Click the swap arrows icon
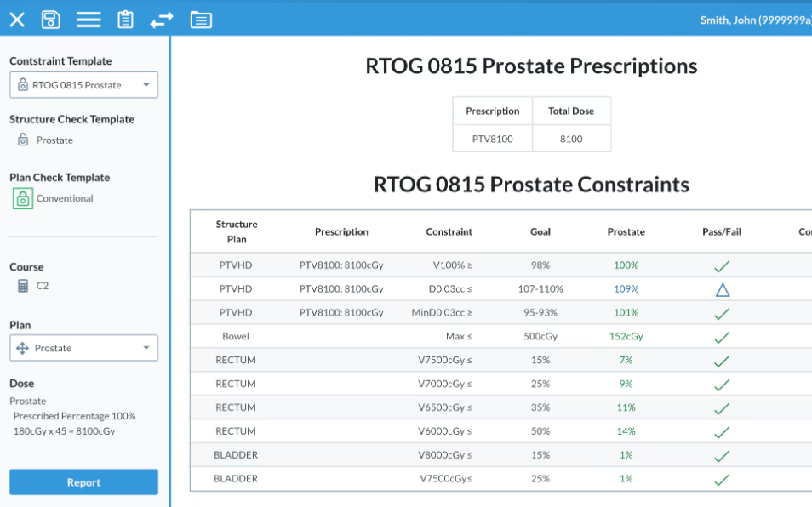 pyautogui.click(x=162, y=20)
